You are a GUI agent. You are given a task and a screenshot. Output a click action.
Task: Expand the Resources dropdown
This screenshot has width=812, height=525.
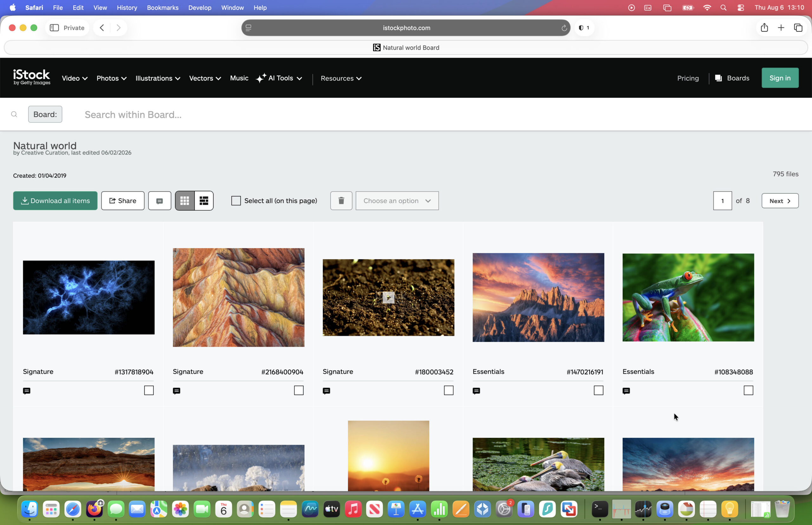341,78
